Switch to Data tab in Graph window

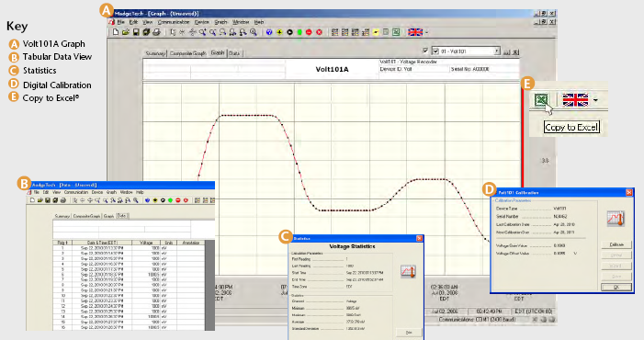234,53
